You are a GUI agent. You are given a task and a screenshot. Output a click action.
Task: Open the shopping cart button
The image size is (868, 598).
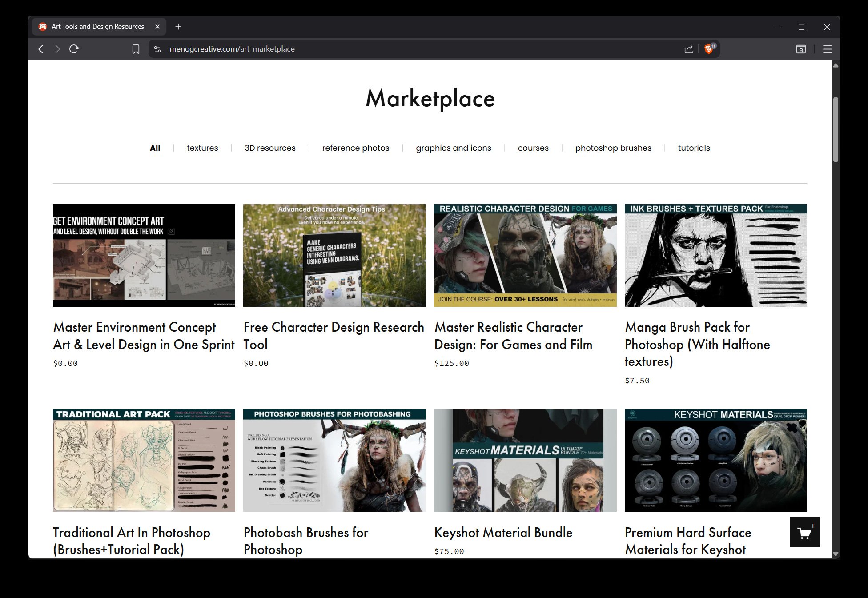pos(805,532)
